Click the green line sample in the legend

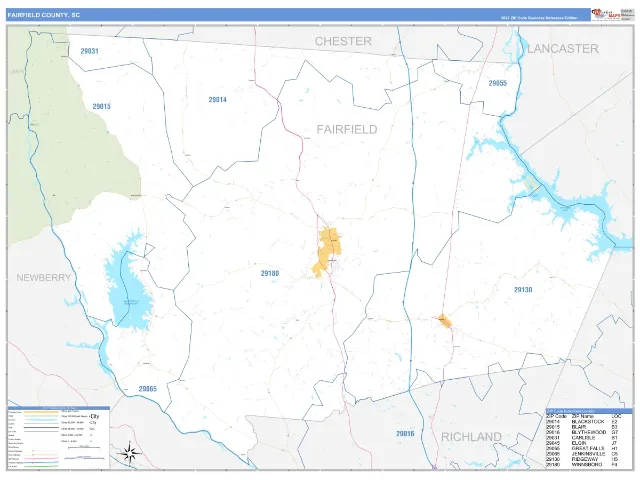click(x=41, y=467)
